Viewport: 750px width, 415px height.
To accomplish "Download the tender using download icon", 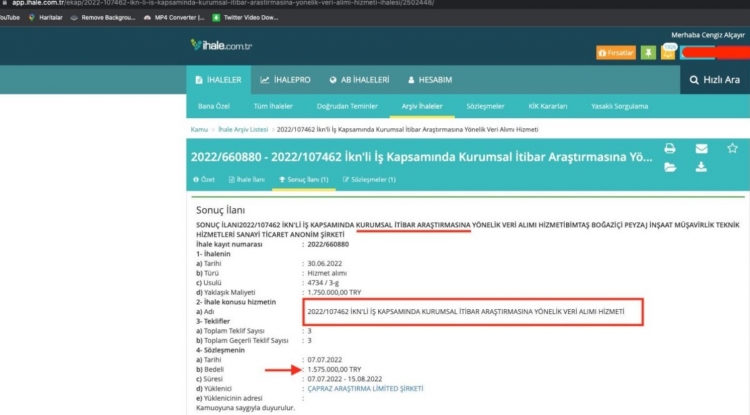I will pyautogui.click(x=701, y=167).
